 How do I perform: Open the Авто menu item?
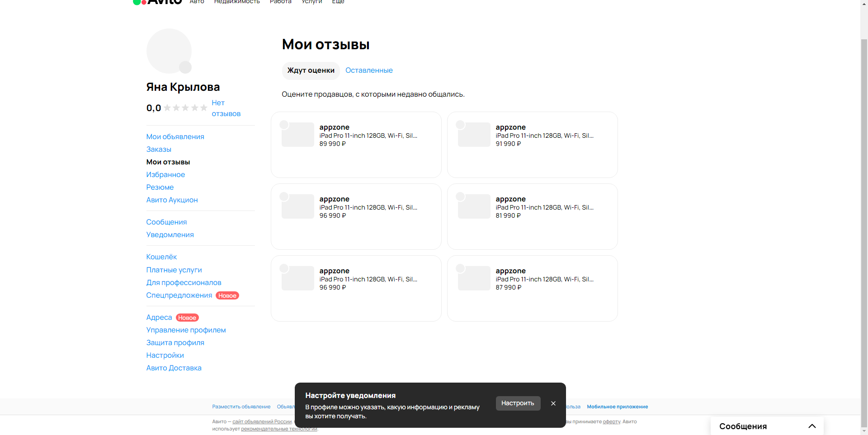pos(197,2)
